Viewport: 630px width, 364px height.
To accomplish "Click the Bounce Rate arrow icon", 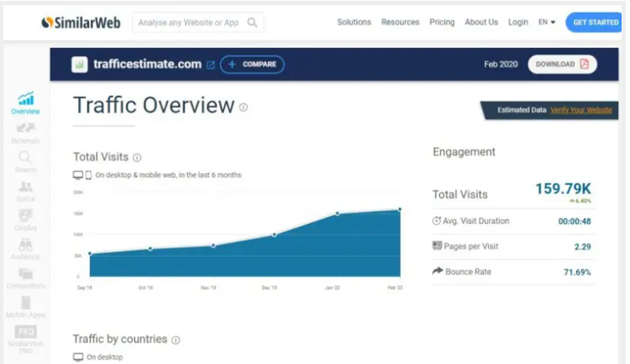I will pyautogui.click(x=437, y=270).
